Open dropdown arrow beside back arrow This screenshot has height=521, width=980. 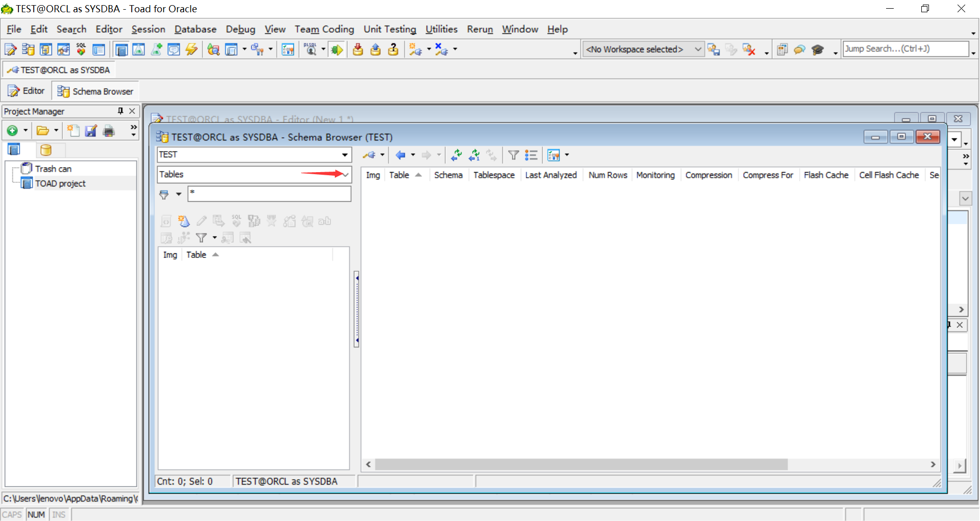[x=413, y=155]
